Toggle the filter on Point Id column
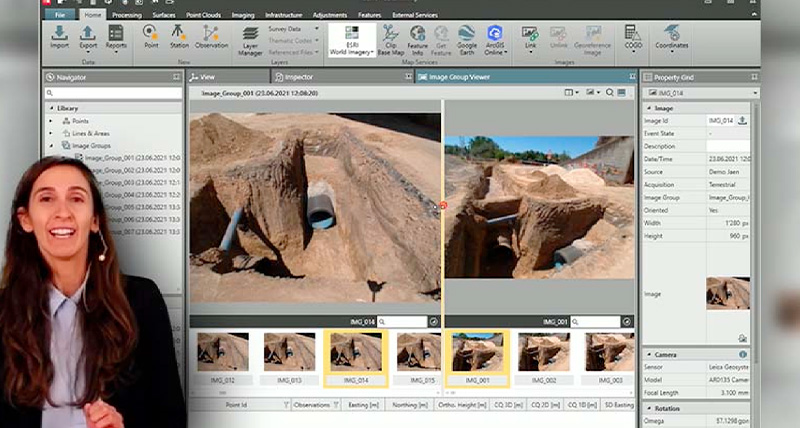 [286, 405]
